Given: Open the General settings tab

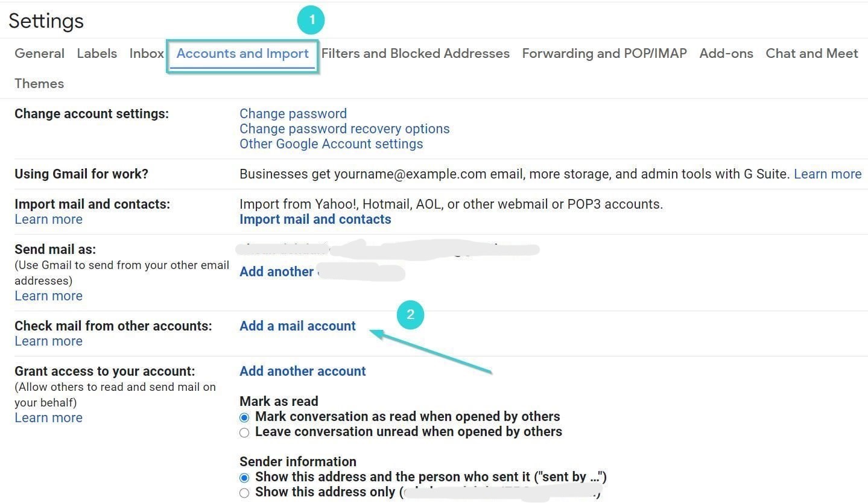Looking at the screenshot, I should pos(39,54).
